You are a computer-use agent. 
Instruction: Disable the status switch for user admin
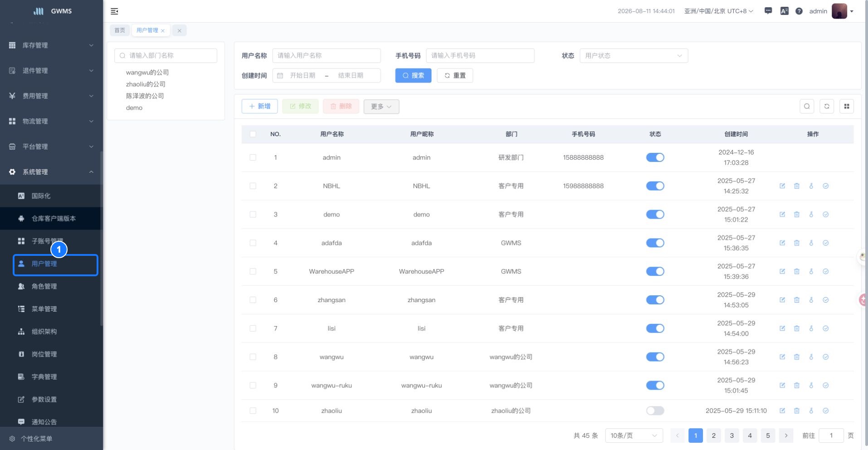coord(655,157)
